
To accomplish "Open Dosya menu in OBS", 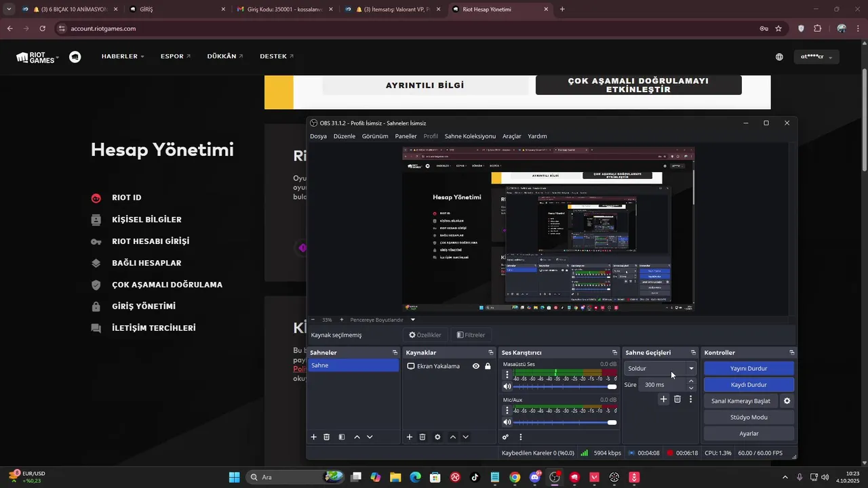I will [318, 136].
